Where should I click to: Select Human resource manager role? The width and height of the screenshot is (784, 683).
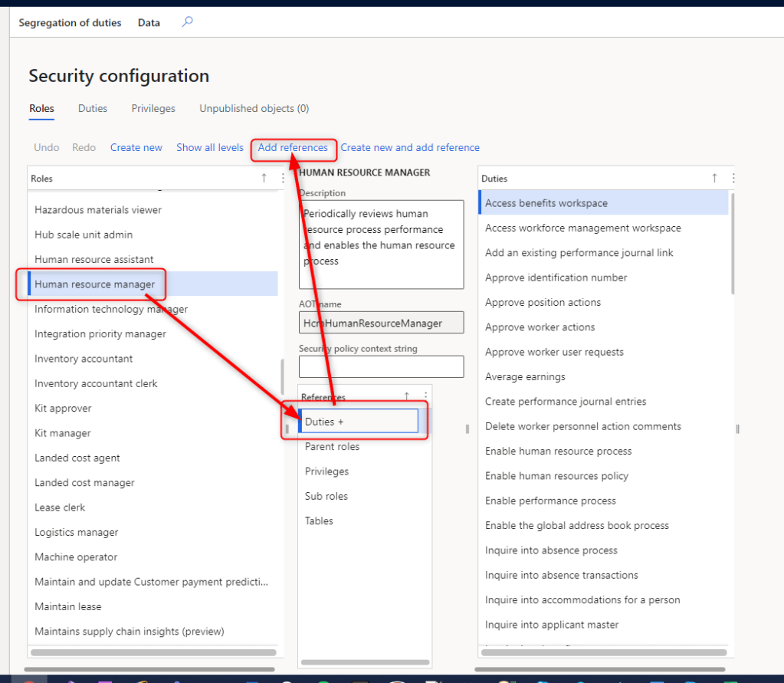(95, 284)
